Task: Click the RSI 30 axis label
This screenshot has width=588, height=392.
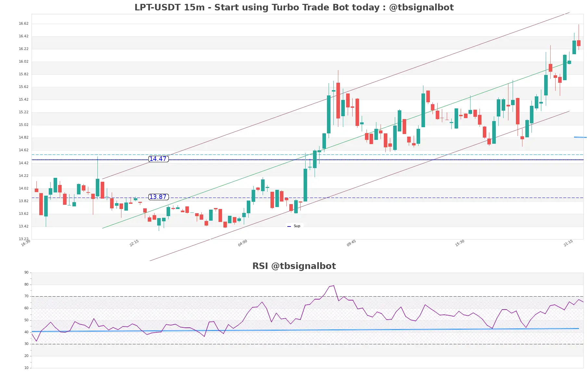Action: (26, 344)
